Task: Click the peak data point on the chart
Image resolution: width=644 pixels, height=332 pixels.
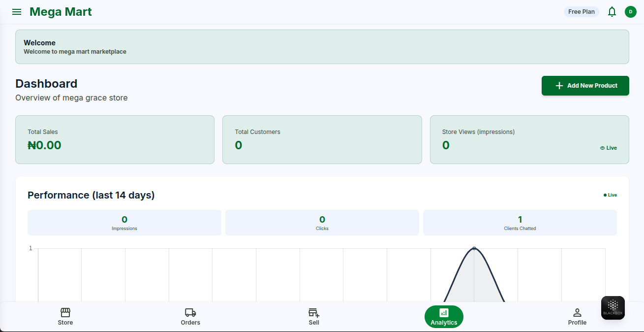Action: [x=474, y=248]
